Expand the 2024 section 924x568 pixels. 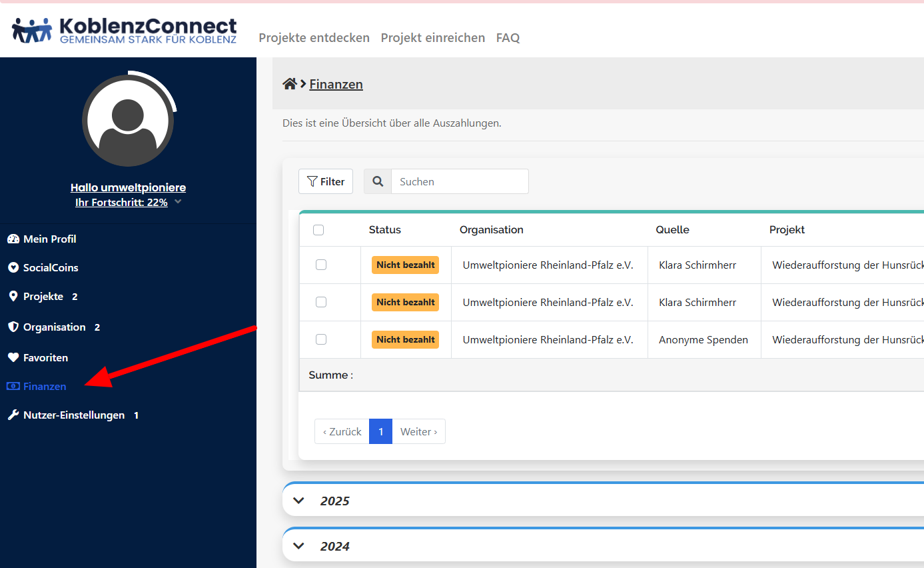tap(299, 546)
